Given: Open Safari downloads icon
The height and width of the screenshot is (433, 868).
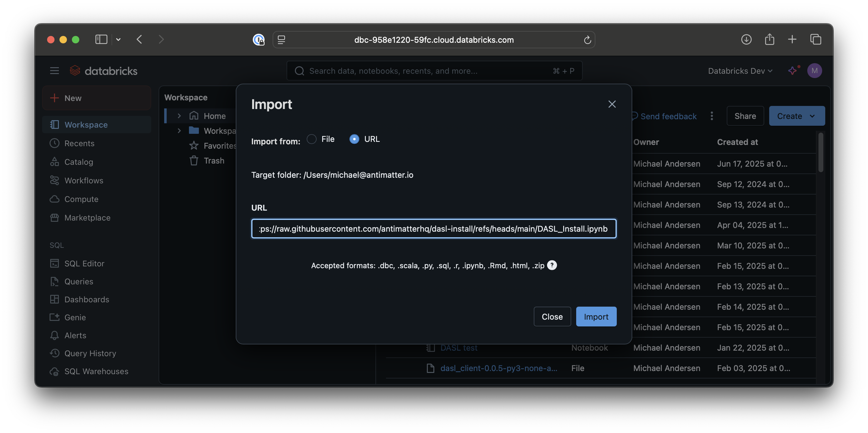Looking at the screenshot, I should pyautogui.click(x=746, y=40).
